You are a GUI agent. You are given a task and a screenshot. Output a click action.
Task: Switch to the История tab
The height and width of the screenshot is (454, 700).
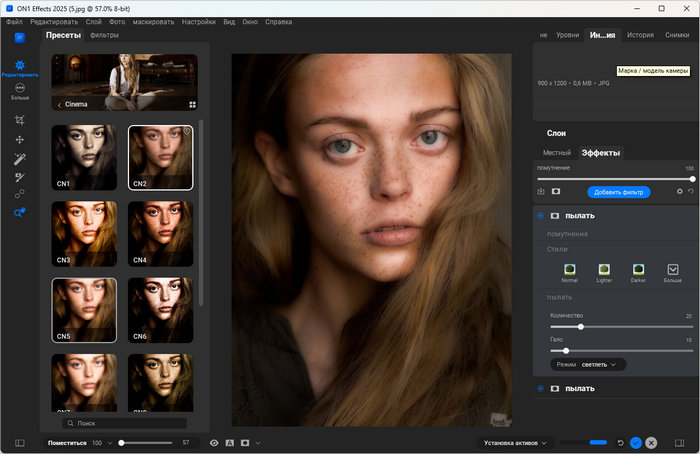coord(640,35)
